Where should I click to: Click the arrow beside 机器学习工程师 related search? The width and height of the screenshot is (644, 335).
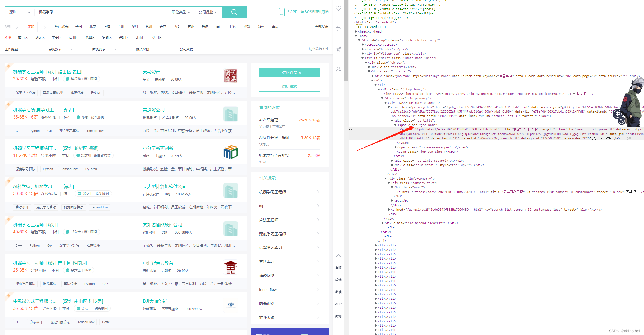(318, 192)
